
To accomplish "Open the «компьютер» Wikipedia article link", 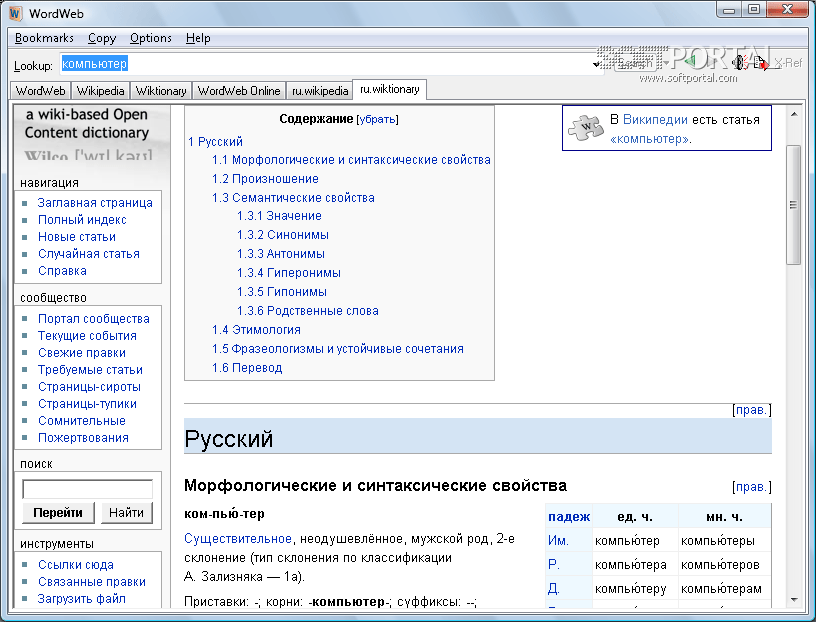I will tap(649, 139).
